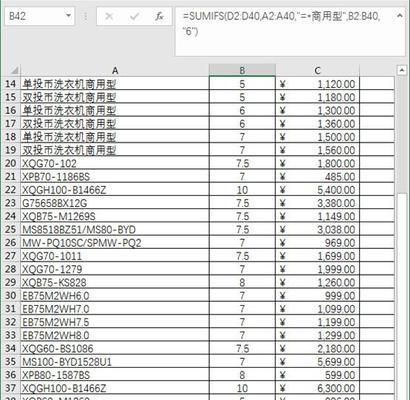Select price cell 969.00
Image resolution: width=410 pixels, height=400 pixels.
318,242
